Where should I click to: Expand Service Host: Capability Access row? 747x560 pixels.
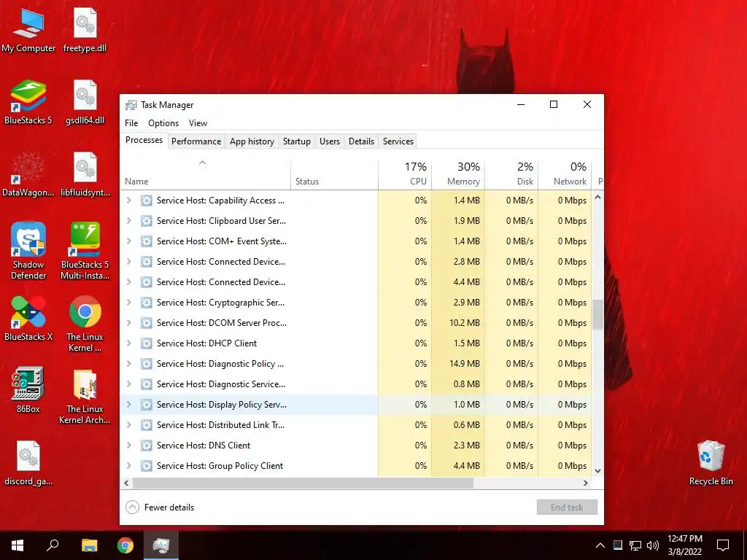point(128,201)
